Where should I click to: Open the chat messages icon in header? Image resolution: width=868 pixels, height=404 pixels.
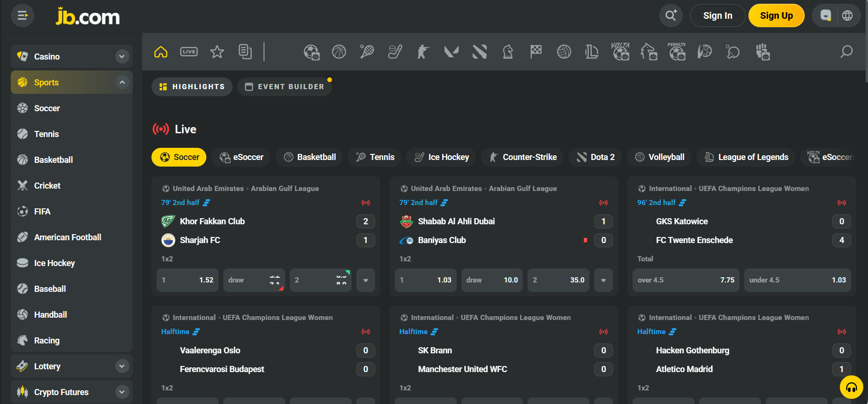[x=826, y=15]
